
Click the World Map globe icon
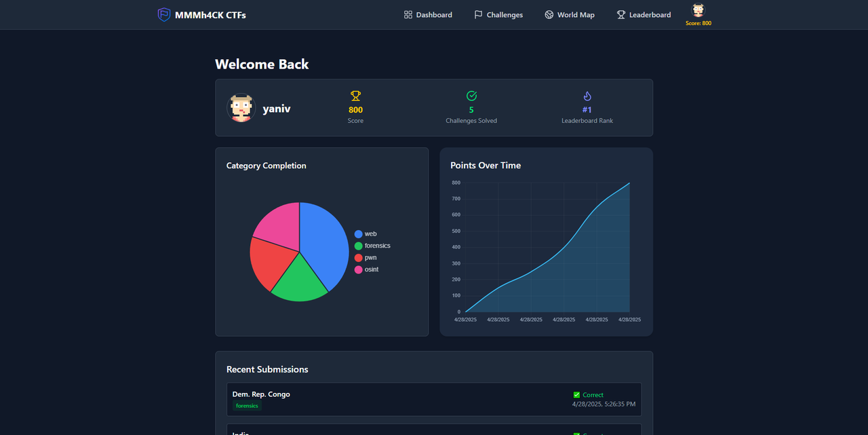tap(549, 14)
